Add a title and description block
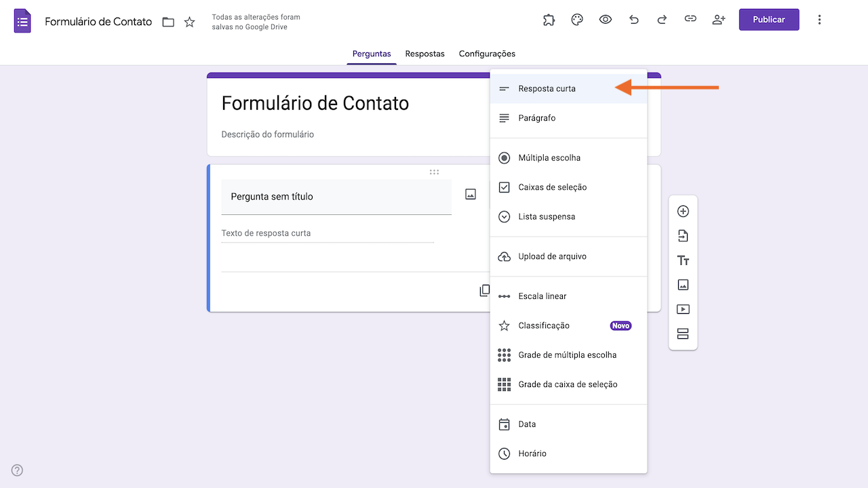Screen dimensions: 868x488 click(683, 260)
